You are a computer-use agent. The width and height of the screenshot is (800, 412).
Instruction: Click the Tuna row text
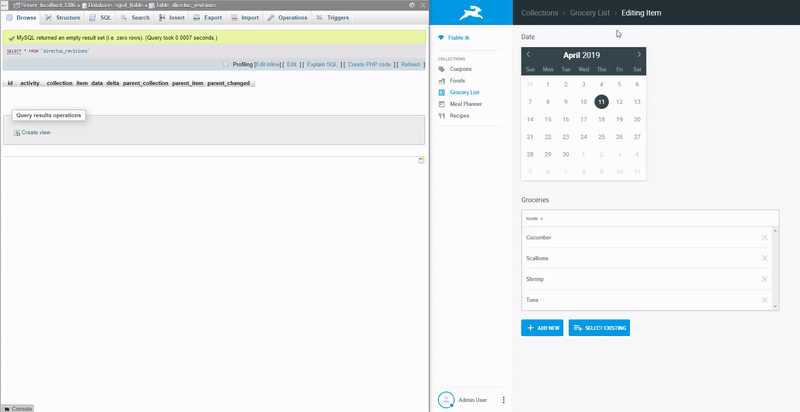tap(532, 300)
